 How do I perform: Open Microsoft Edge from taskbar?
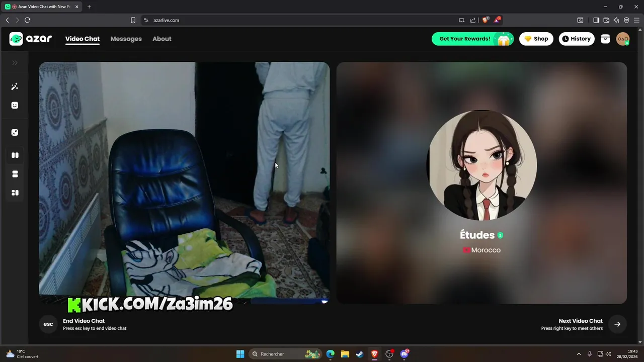pos(330,354)
